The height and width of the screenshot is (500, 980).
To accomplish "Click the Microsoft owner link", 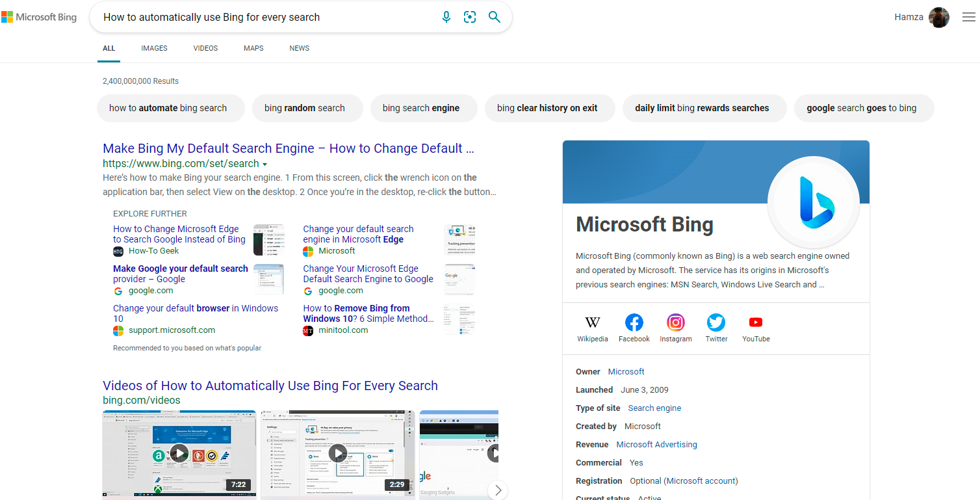I will point(626,372).
